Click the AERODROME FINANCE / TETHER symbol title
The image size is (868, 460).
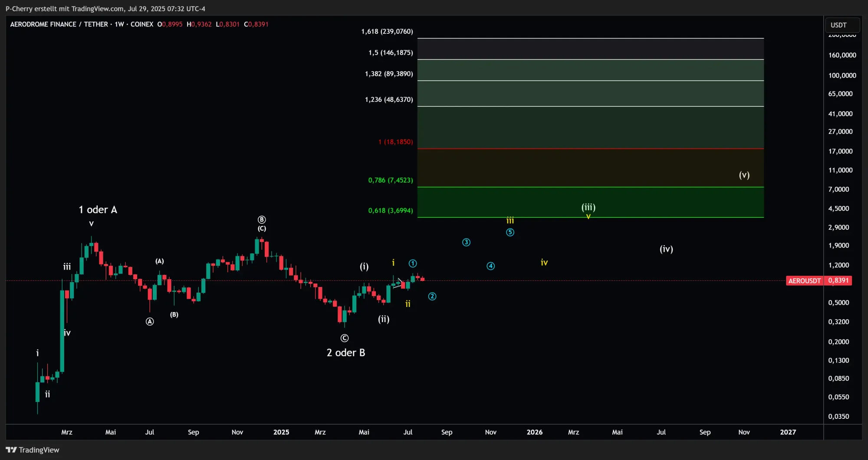tap(59, 24)
